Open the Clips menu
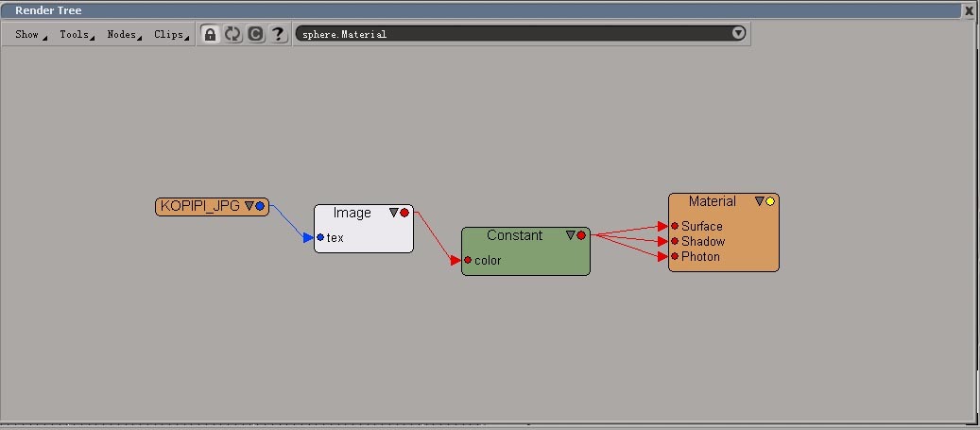Image resolution: width=980 pixels, height=430 pixels. (170, 34)
